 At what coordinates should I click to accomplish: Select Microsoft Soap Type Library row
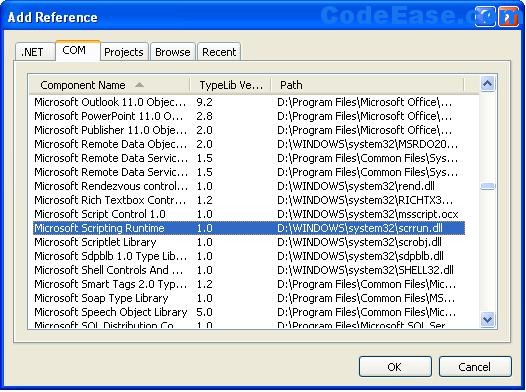tap(249, 298)
